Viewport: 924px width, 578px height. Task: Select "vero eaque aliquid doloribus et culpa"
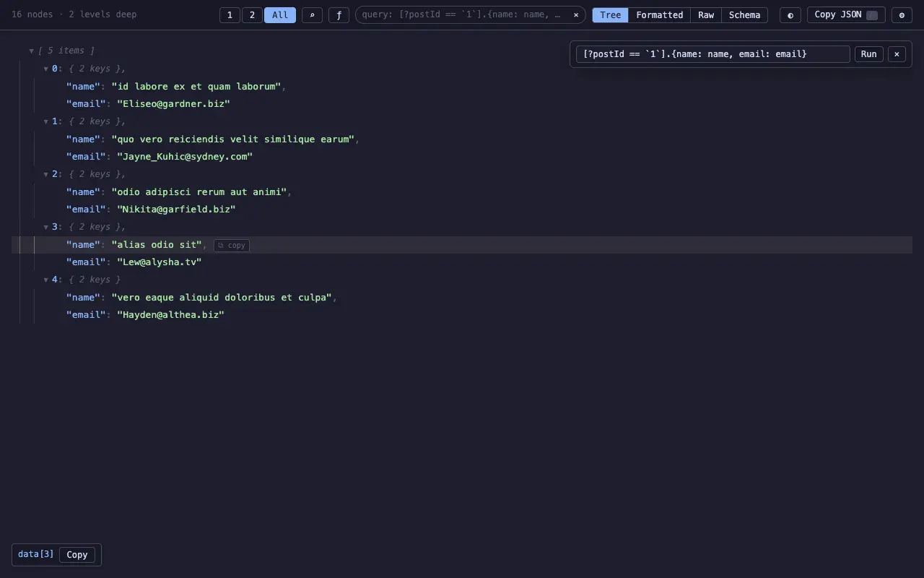pyautogui.click(x=221, y=298)
